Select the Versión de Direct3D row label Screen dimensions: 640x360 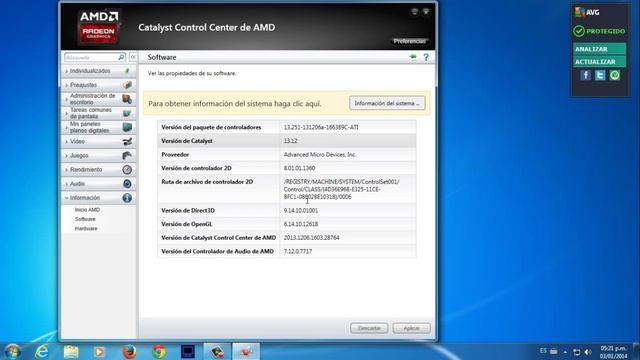pos(188,211)
